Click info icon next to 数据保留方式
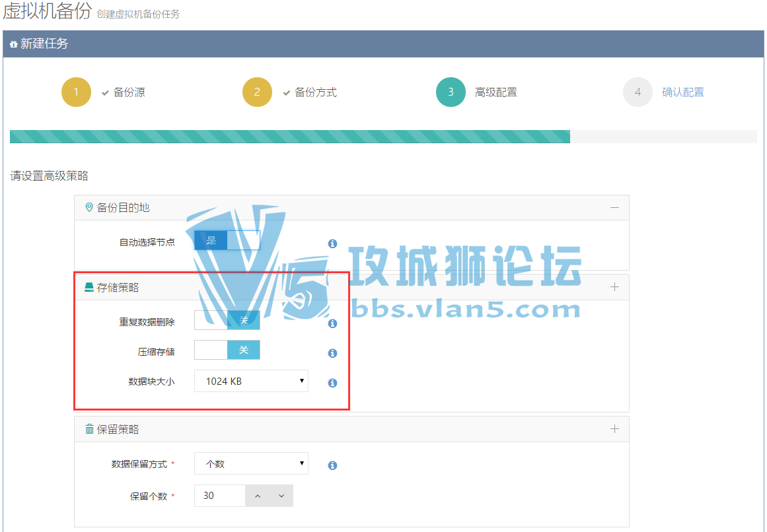This screenshot has height=532, width=767. (x=332, y=465)
